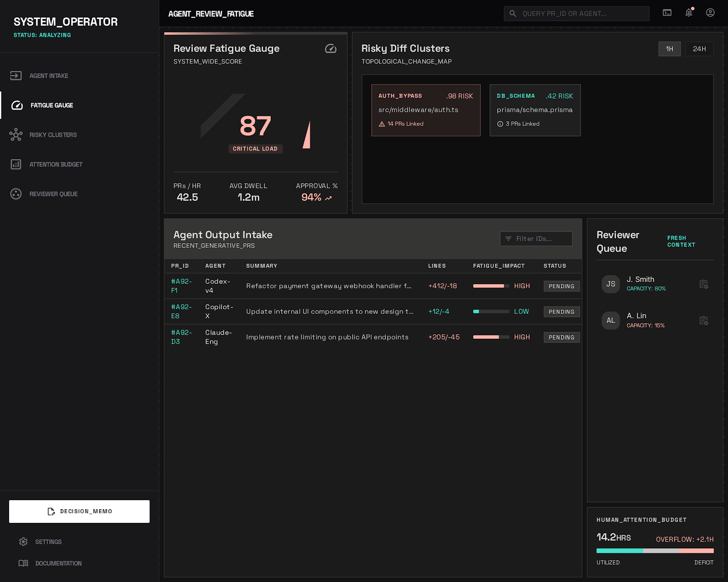The width and height of the screenshot is (728, 582).
Task: Open the assign-task clipboard icon for J. Smith
Action: point(703,284)
